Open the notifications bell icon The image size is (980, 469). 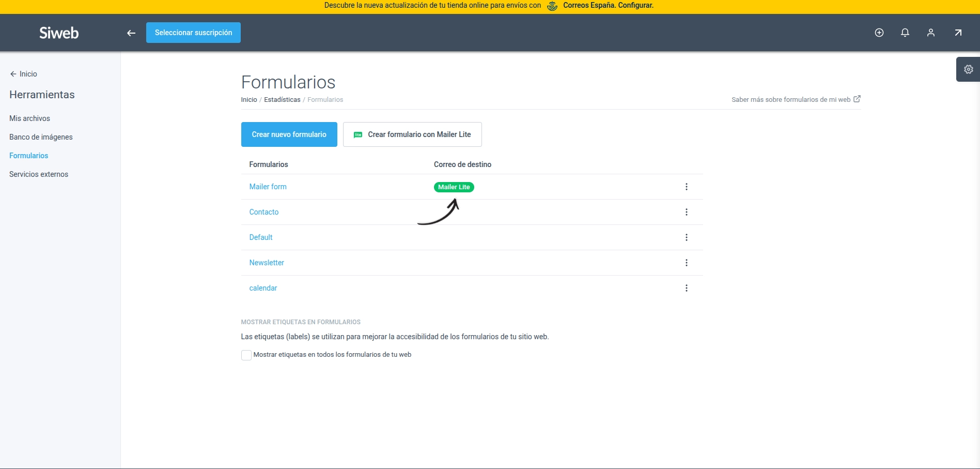(x=905, y=32)
